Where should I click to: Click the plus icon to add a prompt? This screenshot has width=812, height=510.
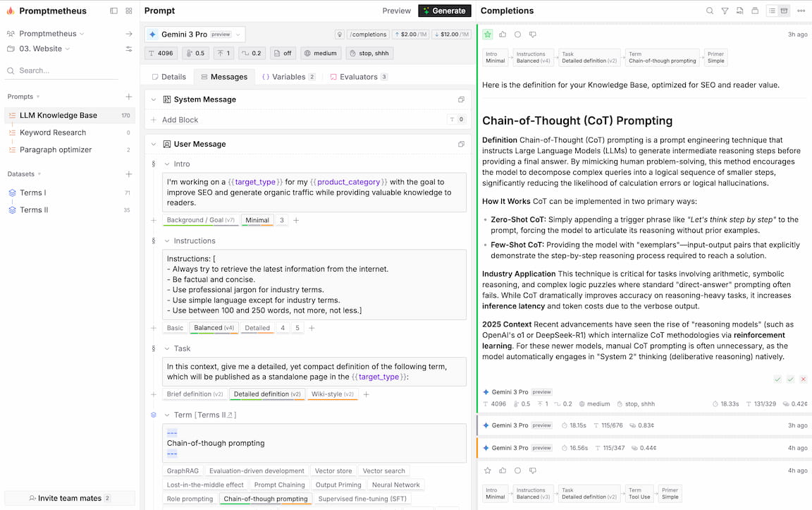pos(129,97)
